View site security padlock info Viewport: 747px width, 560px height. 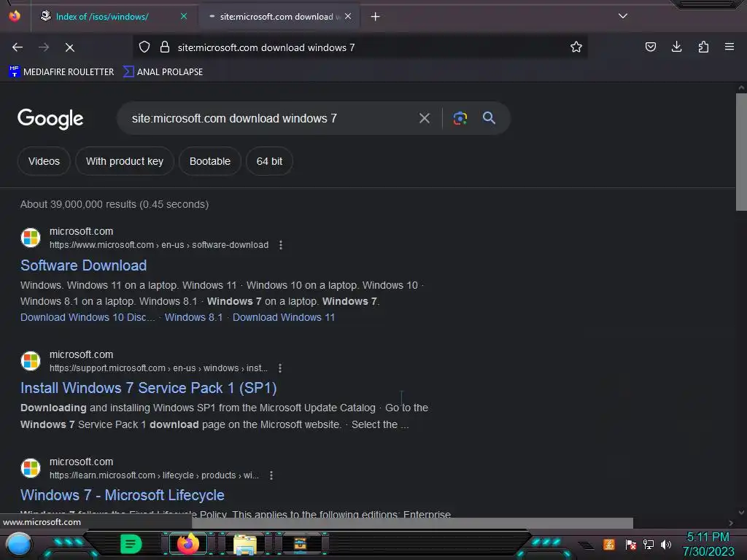click(165, 47)
